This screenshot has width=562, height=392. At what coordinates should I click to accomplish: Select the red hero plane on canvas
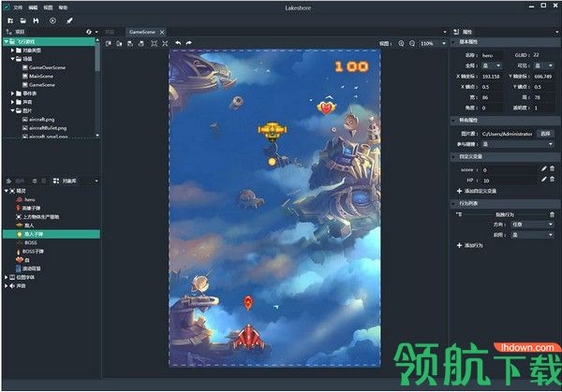tap(249, 337)
